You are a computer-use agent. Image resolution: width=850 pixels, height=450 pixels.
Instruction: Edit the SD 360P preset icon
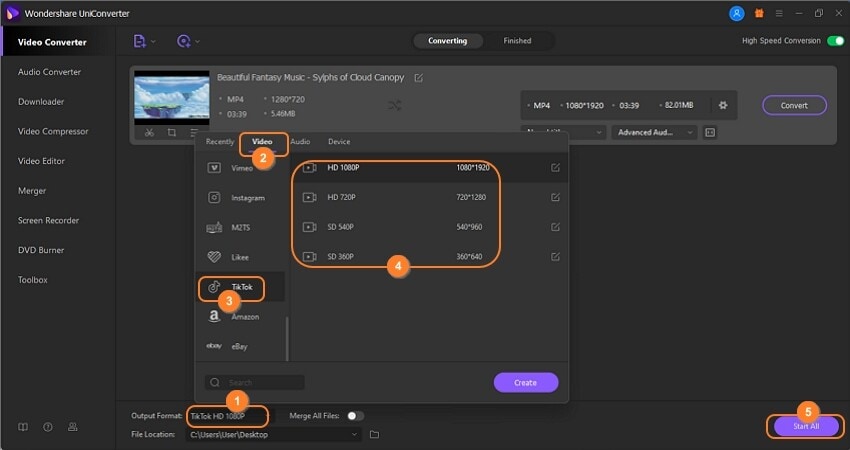tap(556, 256)
